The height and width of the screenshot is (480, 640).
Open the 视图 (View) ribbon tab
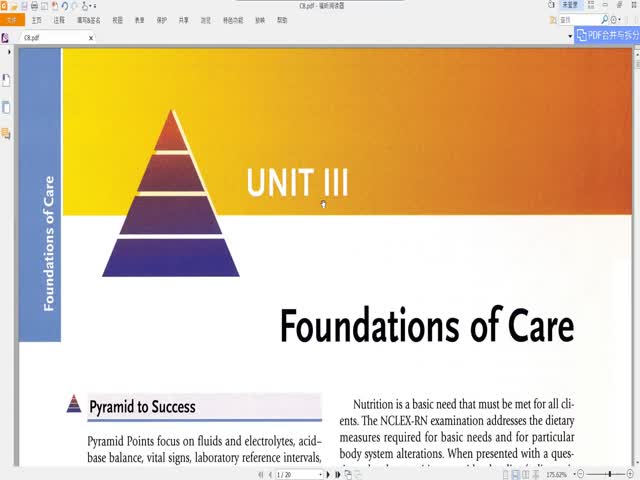coord(118,20)
